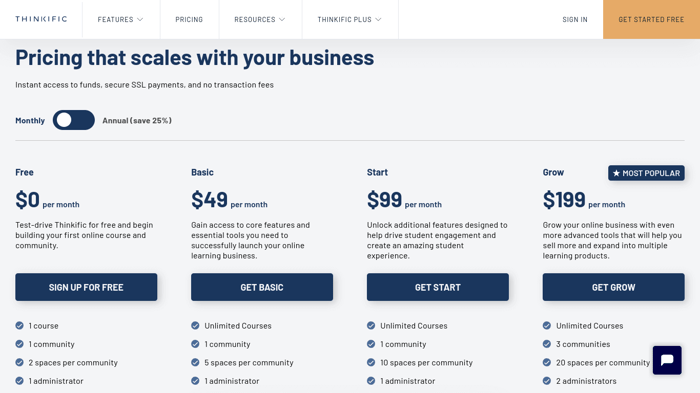700x393 pixels.
Task: Click the $0 per month price
Action: click(x=47, y=200)
